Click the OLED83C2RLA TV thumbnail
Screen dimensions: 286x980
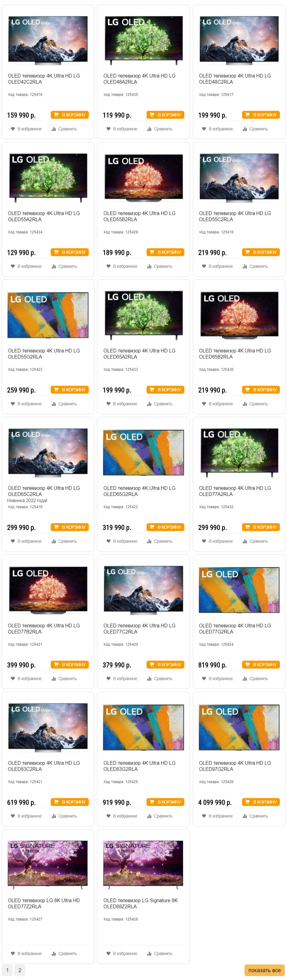[x=48, y=727]
